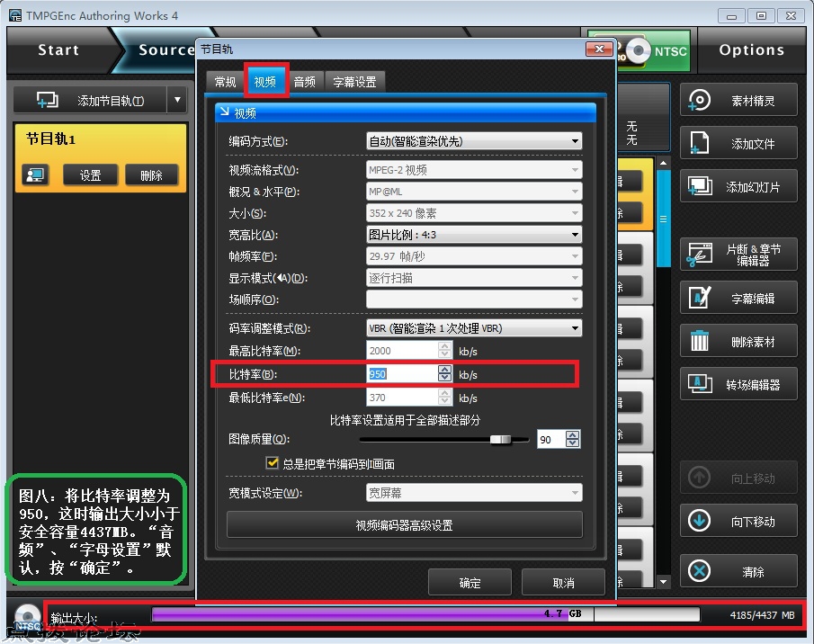Click the 添加幻灯片 slideshow icon
The image size is (814, 644).
(x=700, y=186)
